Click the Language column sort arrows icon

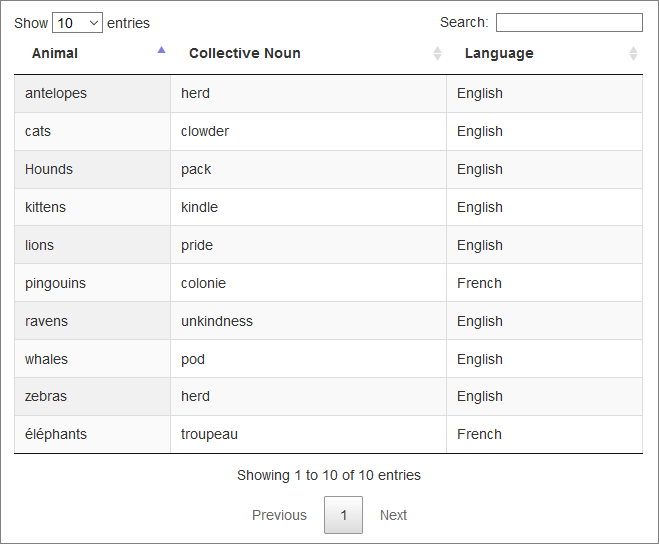633,54
